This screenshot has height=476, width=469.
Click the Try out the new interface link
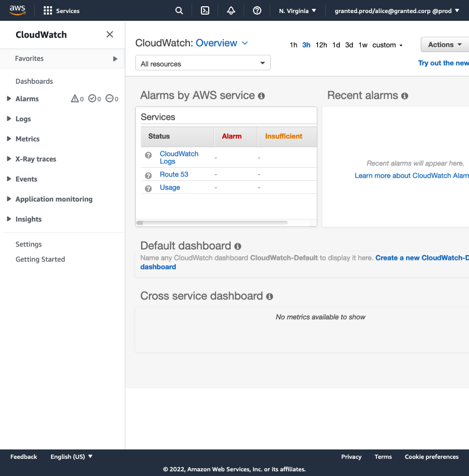pos(443,63)
